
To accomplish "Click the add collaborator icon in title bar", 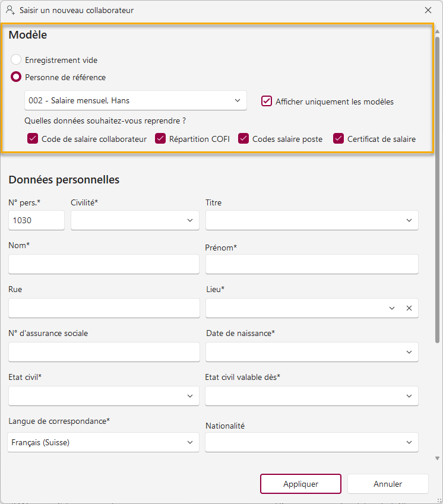I will coord(10,10).
